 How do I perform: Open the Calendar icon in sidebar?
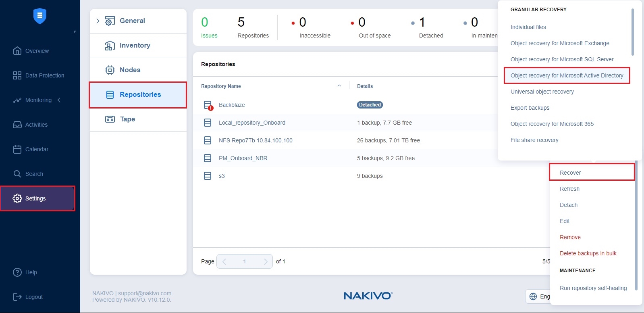(17, 149)
